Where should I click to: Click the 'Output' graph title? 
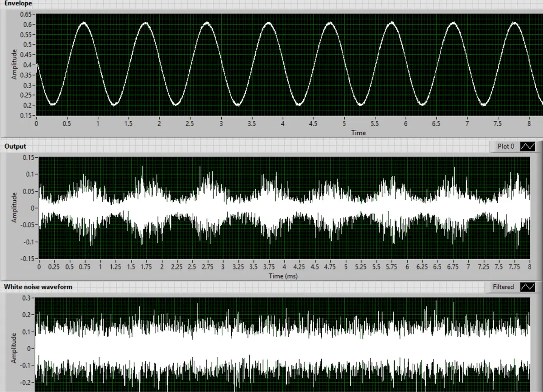tap(15, 146)
